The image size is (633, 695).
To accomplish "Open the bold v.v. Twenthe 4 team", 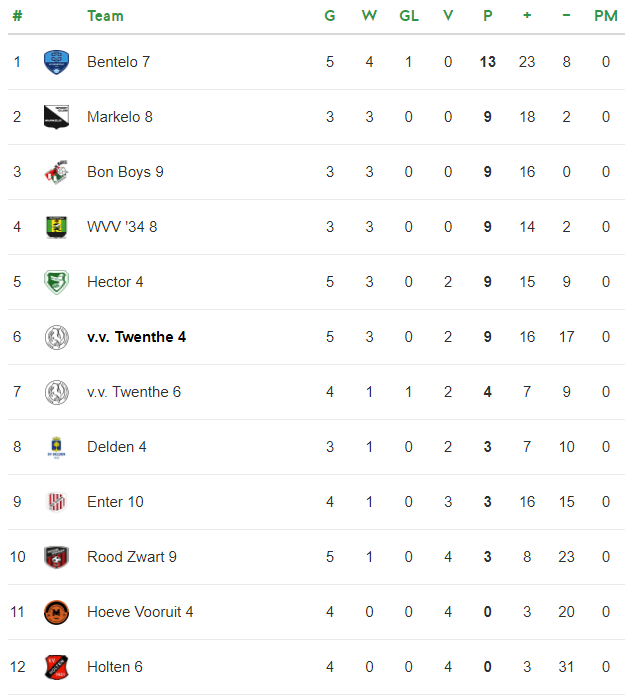I will coord(137,337).
